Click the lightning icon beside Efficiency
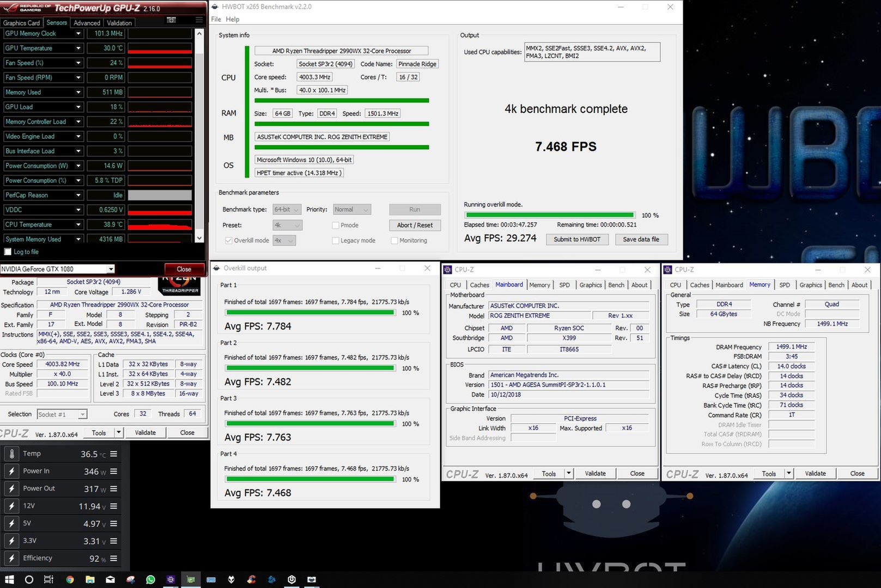 (x=11, y=558)
